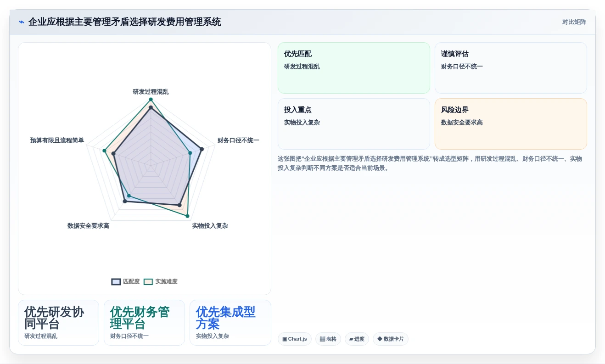
Task: Open the 优先研发协同平台 card
Action: [58, 323]
